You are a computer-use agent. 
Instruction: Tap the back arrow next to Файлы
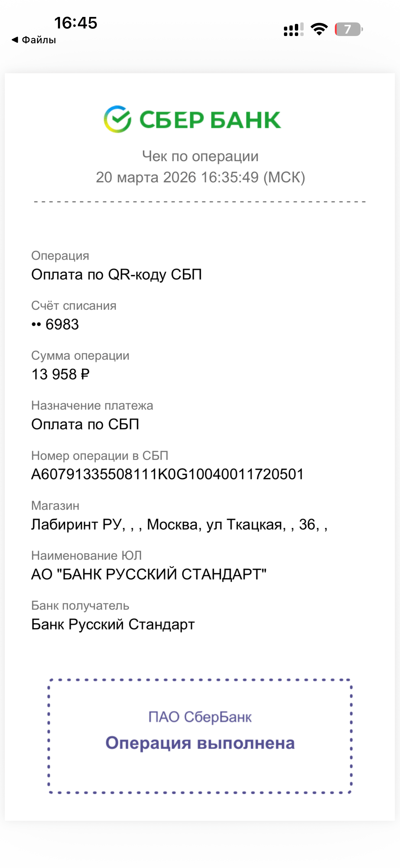pyautogui.click(x=15, y=40)
